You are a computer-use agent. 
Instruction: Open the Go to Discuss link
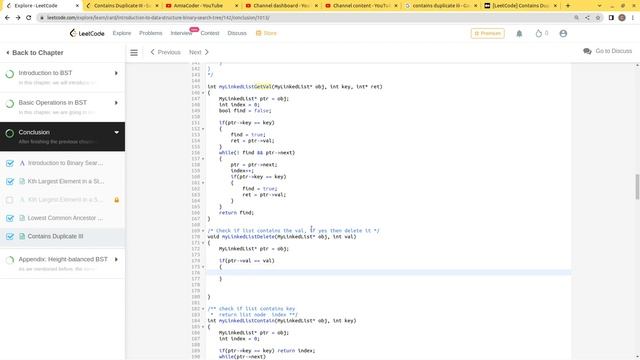pyautogui.click(x=613, y=51)
